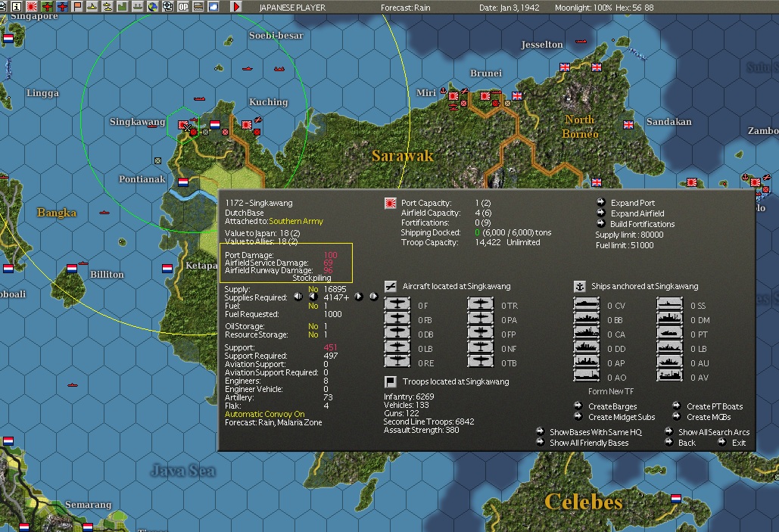Viewport: 779px width, 532px height.
Task: Click Create MGBs
Action: [x=709, y=417]
